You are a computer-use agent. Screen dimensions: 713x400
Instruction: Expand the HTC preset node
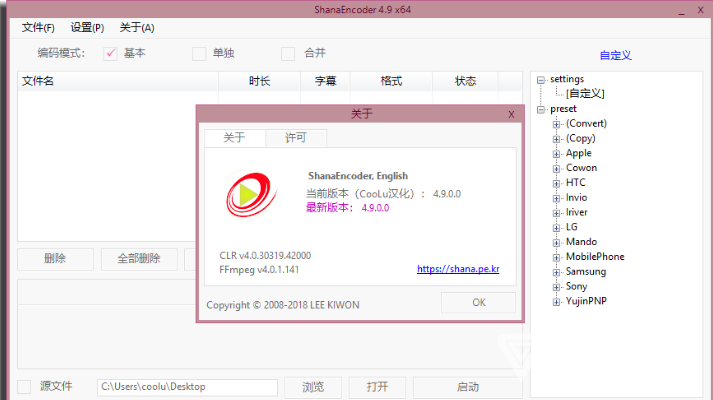pos(556,184)
